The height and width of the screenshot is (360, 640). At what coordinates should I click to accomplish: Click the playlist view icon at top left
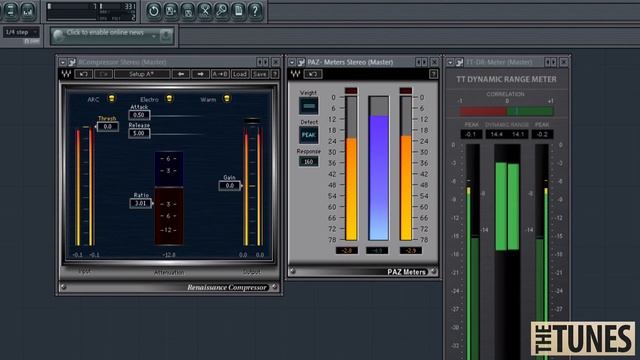pyautogui.click(x=11, y=11)
